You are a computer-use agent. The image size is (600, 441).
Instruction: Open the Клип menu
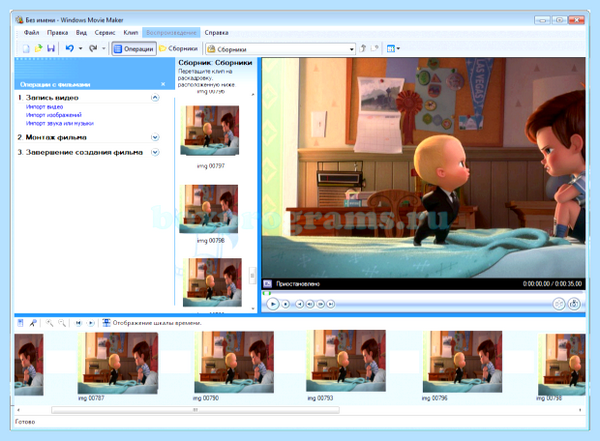click(130, 33)
